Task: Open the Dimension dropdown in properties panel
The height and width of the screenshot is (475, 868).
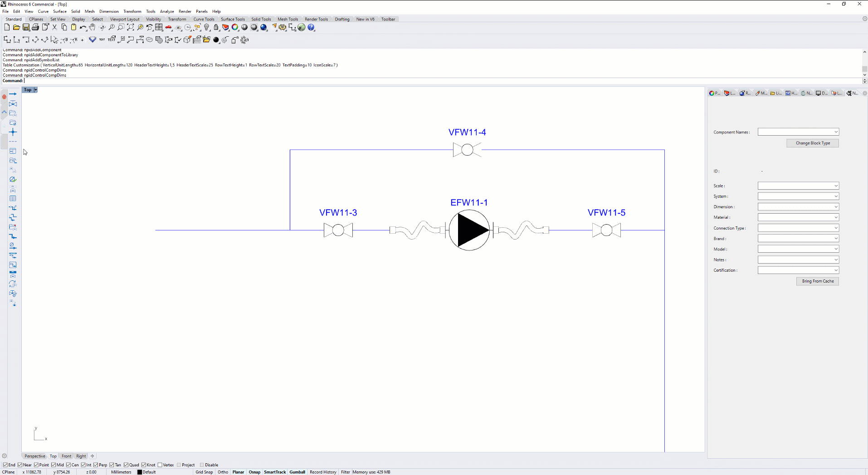Action: click(798, 206)
